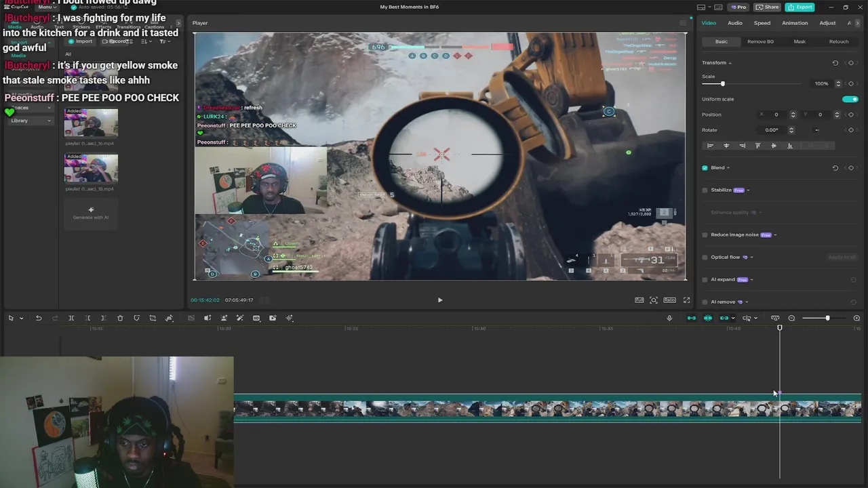This screenshot has height=488, width=868.
Task: Delete the selected clip with trash icon
Action: point(120,318)
